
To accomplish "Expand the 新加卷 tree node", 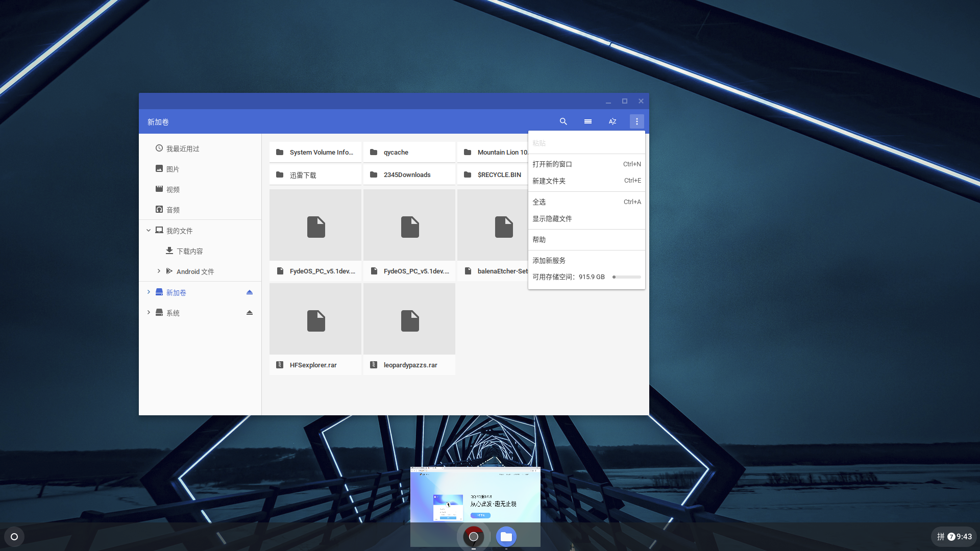I will pos(149,292).
